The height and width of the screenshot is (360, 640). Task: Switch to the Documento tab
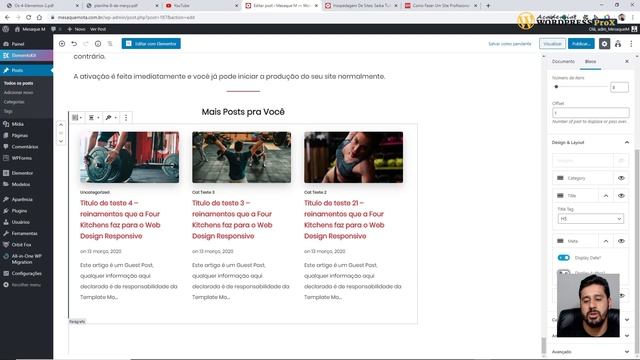coord(563,61)
